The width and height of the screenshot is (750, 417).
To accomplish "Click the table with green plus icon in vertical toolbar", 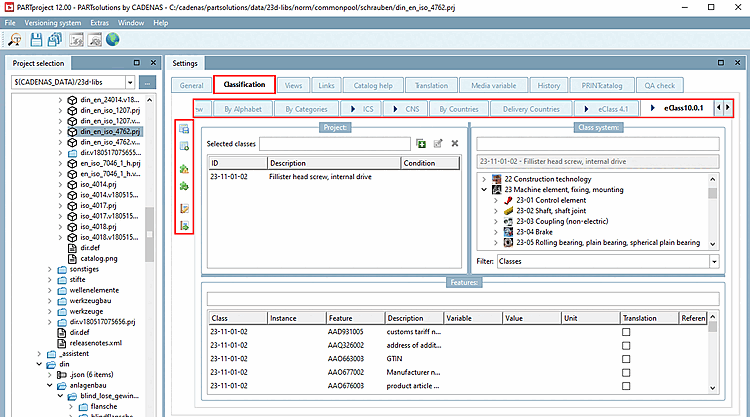I will 184,146.
